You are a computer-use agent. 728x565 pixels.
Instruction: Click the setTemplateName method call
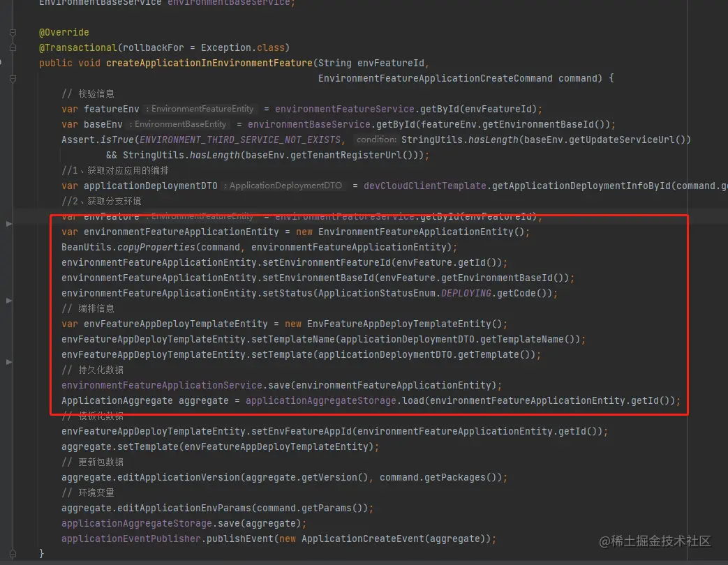[x=293, y=338]
